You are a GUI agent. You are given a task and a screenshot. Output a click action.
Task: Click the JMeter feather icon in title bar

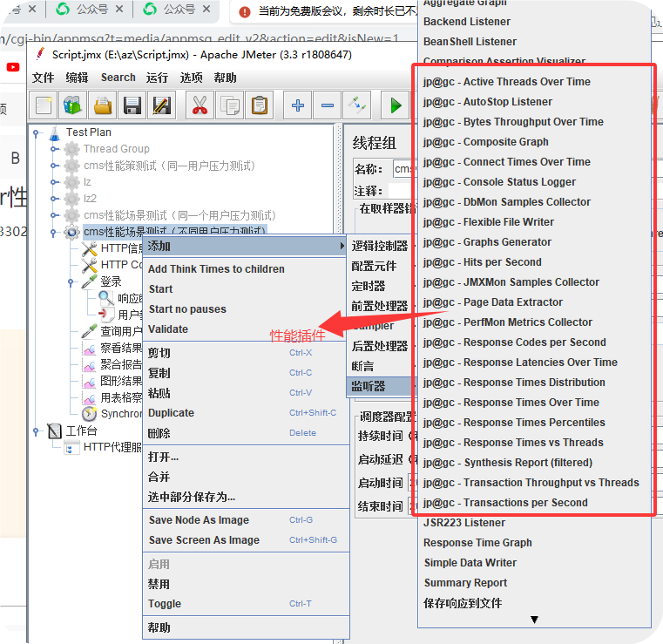tap(40, 55)
